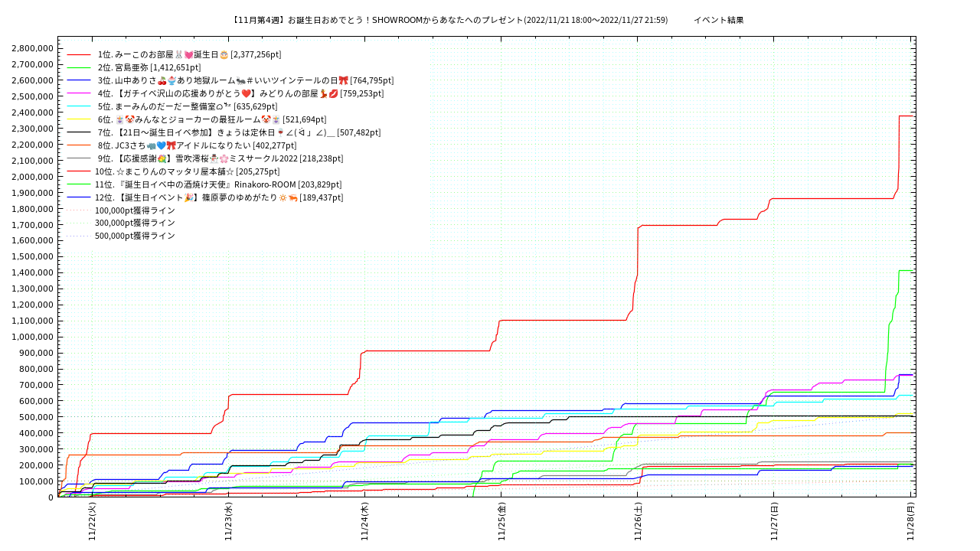980x551 pixels.
Task: Click legend entry 12位 篠原夢のゆめがたり
Action: (x=219, y=198)
